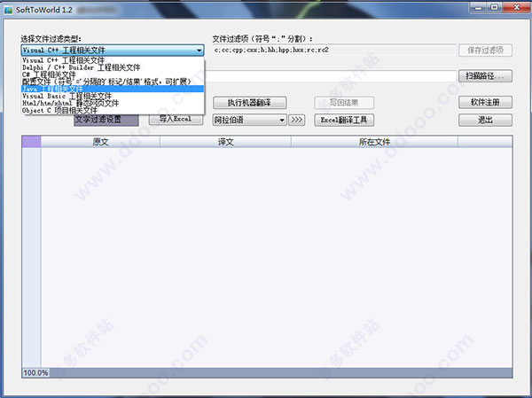Select the 配置文件 format option
Image resolution: width=532 pixels, height=398 pixels.
[x=113, y=82]
